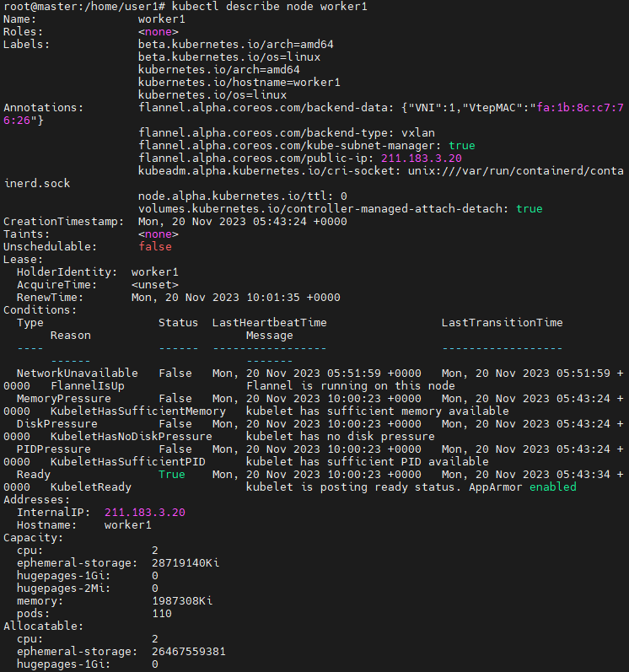Select Capacity pods value 110
629x672 pixels.
(x=162, y=613)
